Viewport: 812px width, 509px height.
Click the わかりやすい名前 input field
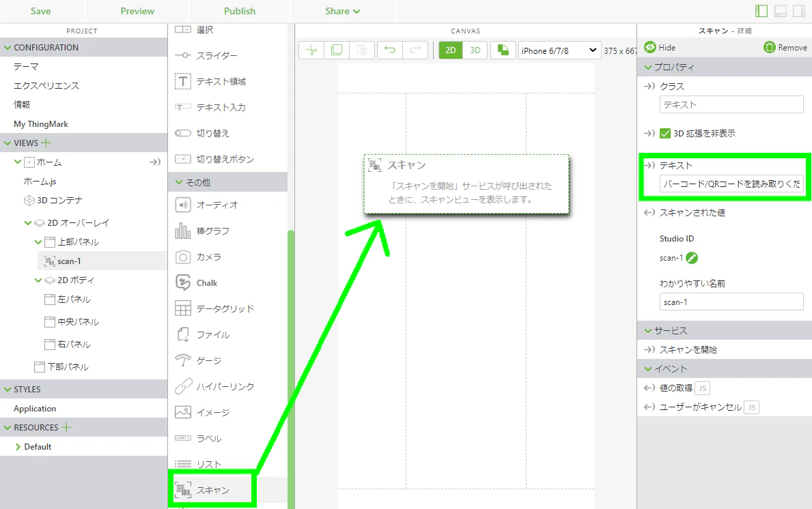point(731,302)
